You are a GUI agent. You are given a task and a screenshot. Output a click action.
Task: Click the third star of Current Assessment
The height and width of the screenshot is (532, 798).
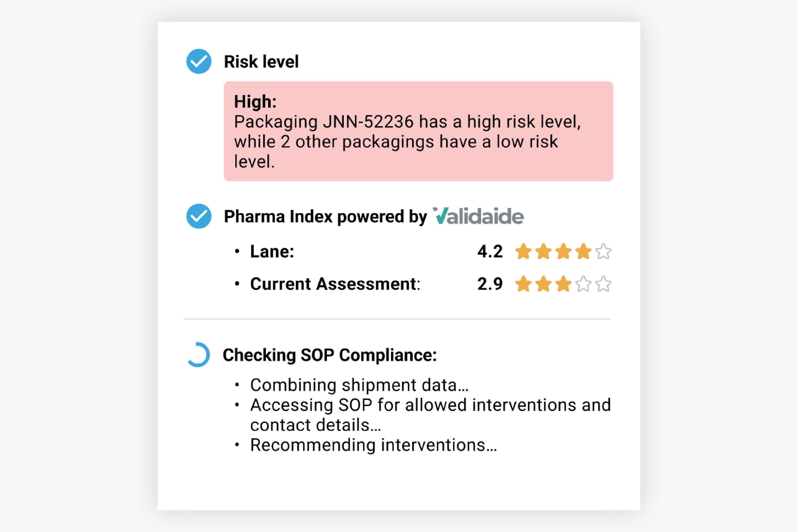coord(563,284)
